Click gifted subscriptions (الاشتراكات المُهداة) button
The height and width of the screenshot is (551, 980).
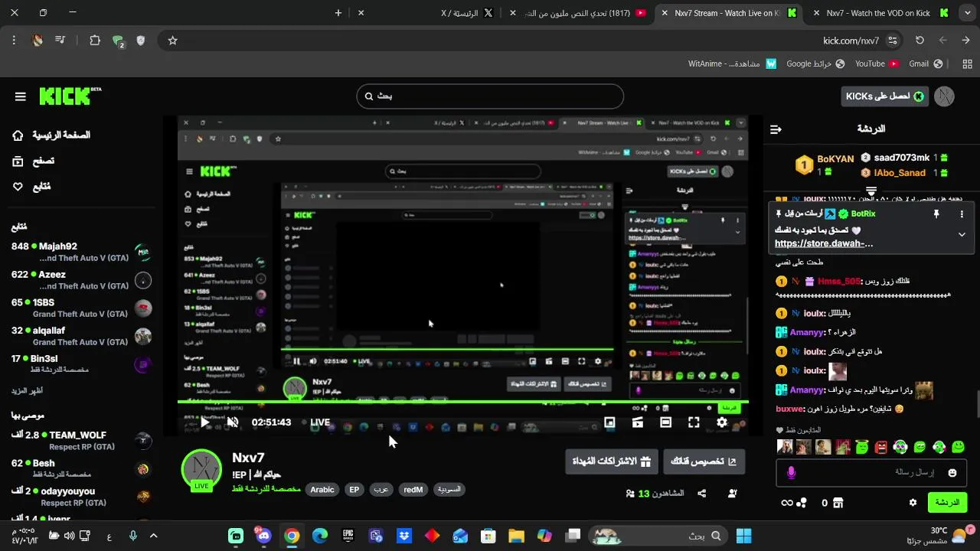coord(611,461)
